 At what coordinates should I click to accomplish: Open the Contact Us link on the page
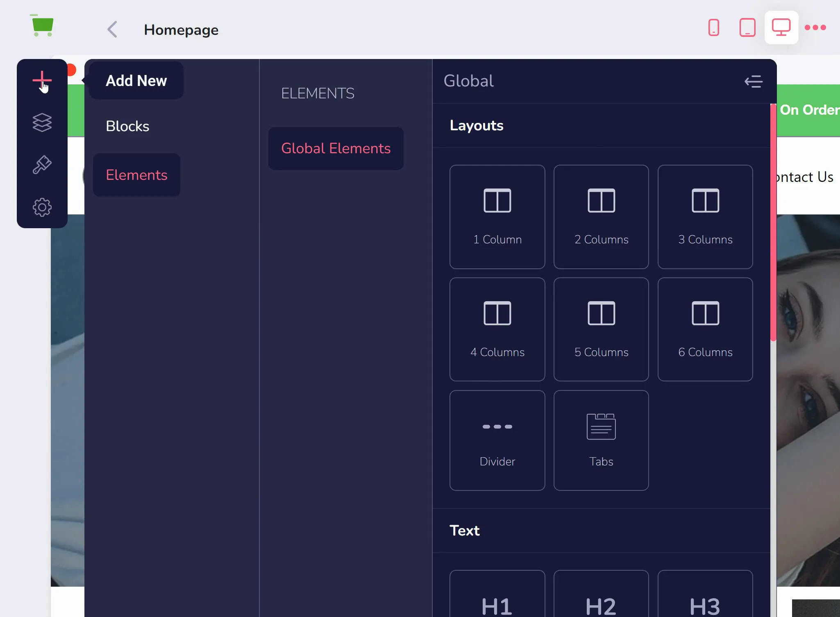click(805, 177)
